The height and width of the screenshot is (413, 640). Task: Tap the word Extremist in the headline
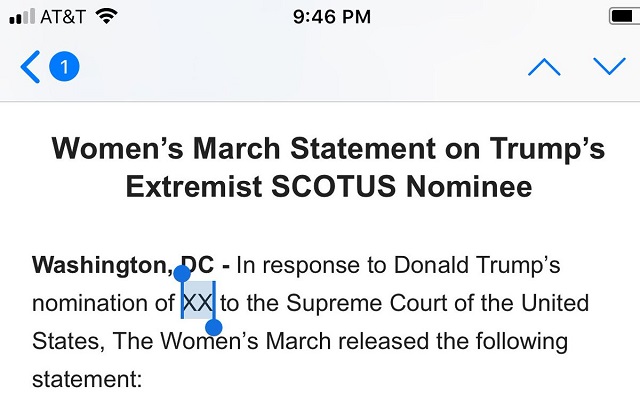[x=194, y=187]
